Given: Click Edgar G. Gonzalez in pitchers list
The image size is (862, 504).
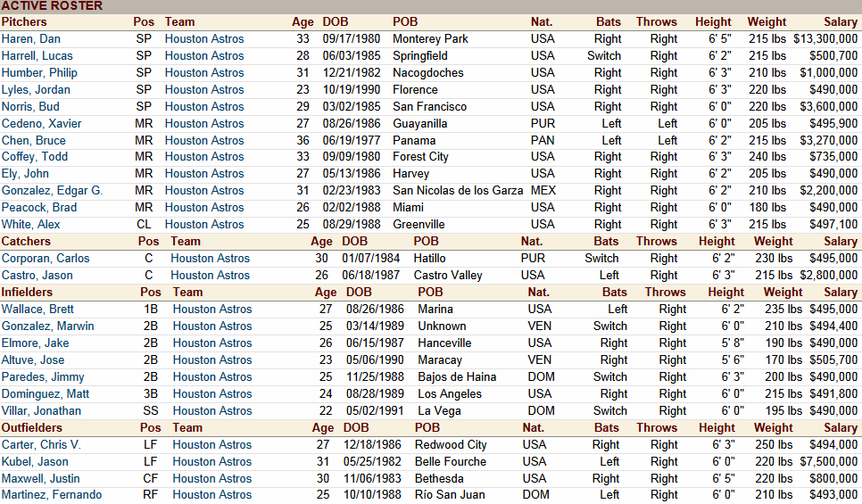Looking at the screenshot, I should tap(52, 190).
